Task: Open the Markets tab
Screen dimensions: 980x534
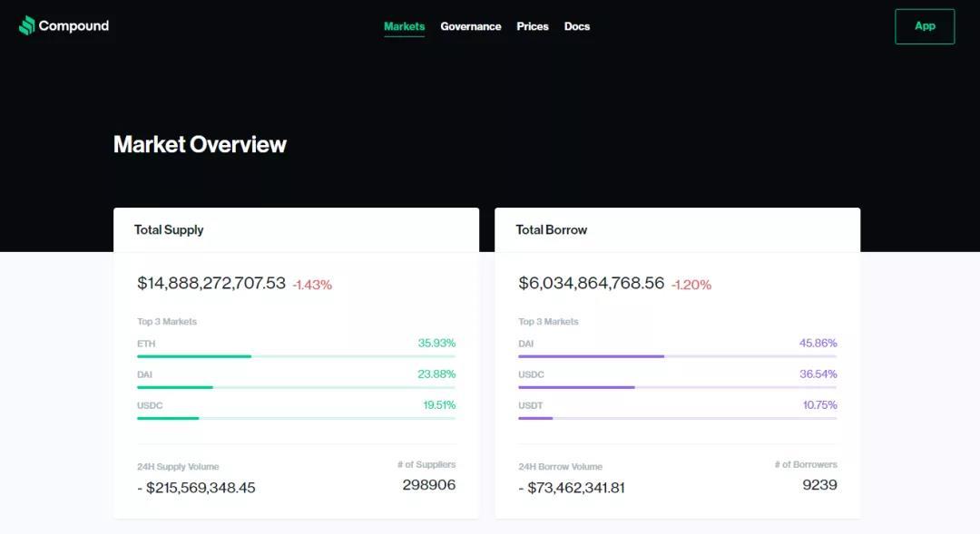Action: click(x=404, y=26)
